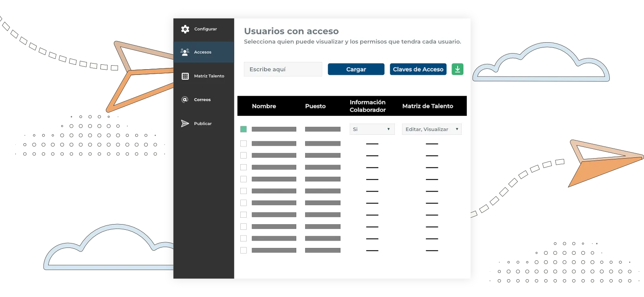The width and height of the screenshot is (644, 297).
Task: Check the second row checkbox
Action: click(244, 144)
